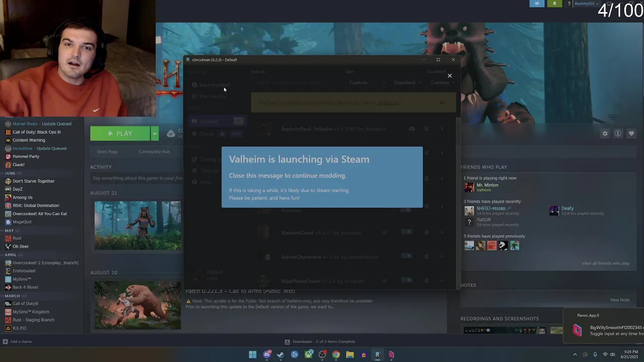Click New Note in the Notes section
Screen dimensions: 644x362
click(619, 300)
